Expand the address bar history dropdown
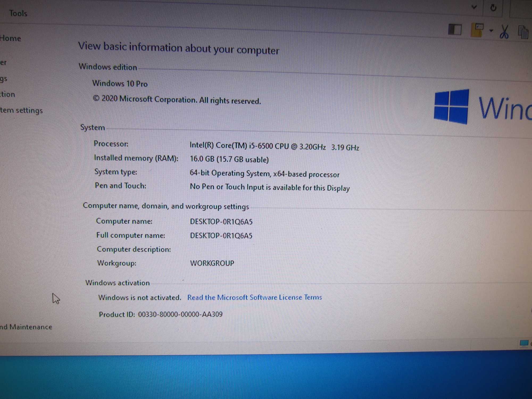 click(x=474, y=7)
